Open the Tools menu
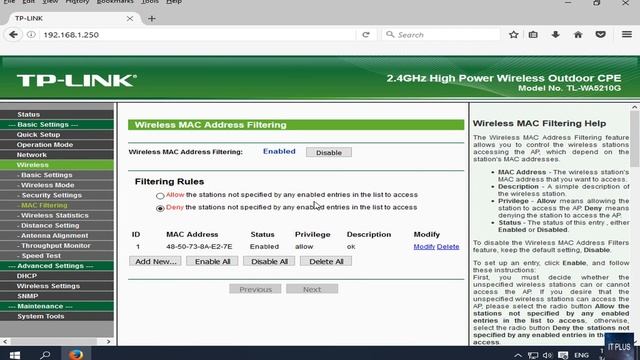The image size is (640, 360). click(x=150, y=2)
